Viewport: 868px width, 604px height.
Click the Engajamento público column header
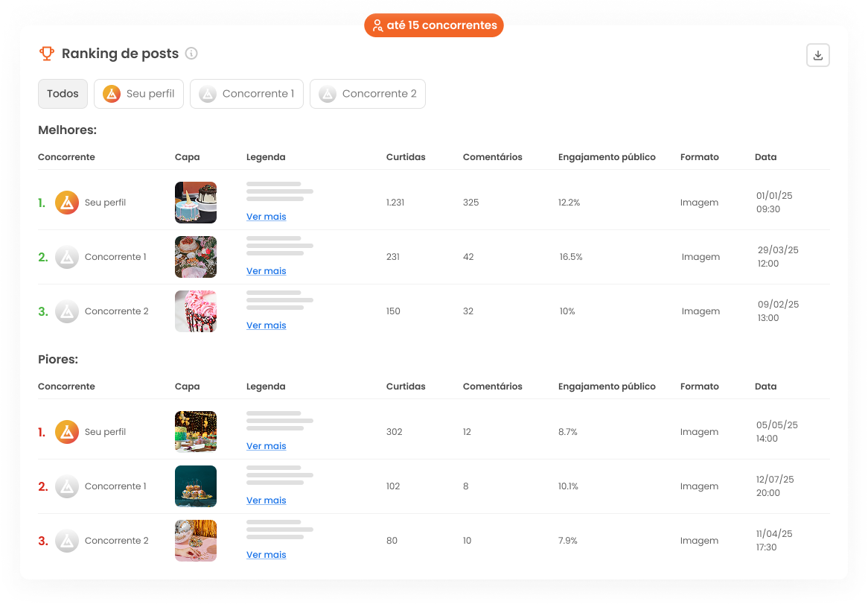pos(607,157)
